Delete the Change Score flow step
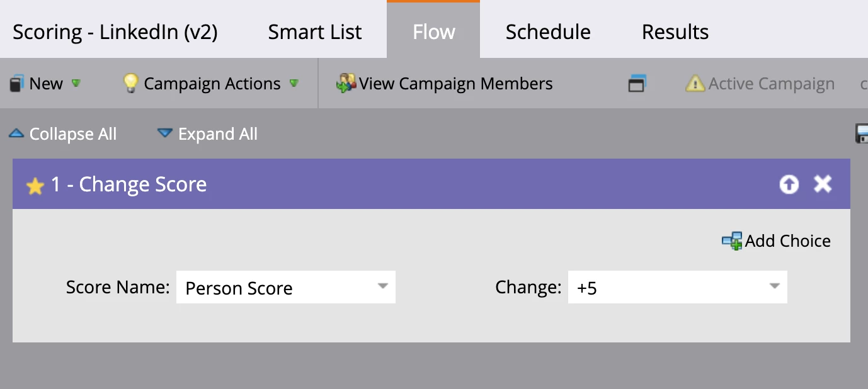 click(823, 184)
